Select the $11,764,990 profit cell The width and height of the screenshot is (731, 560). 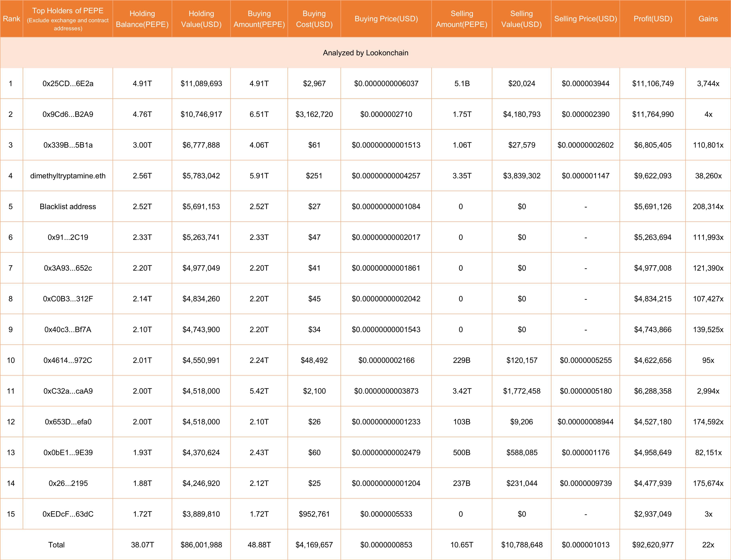[x=652, y=114]
